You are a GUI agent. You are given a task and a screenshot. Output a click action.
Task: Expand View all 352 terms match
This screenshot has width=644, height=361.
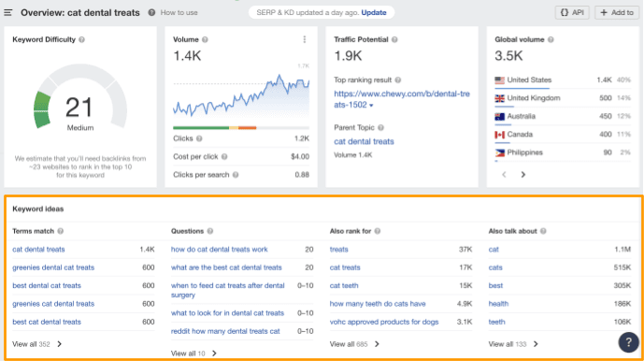coord(37,344)
